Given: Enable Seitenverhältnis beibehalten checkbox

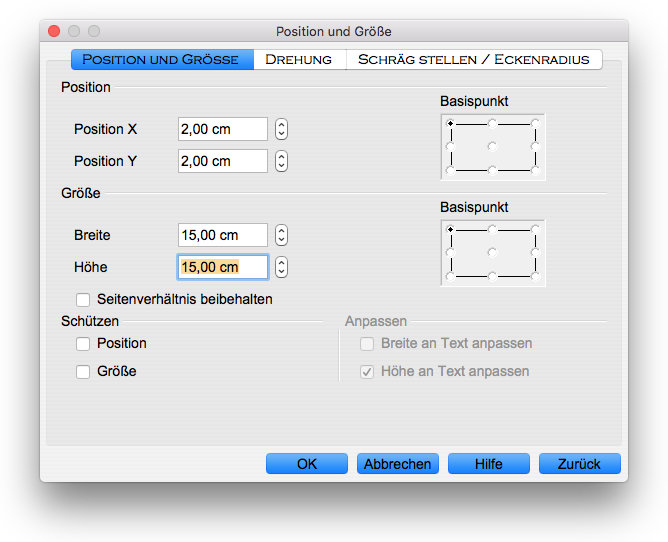Looking at the screenshot, I should pyautogui.click(x=83, y=299).
